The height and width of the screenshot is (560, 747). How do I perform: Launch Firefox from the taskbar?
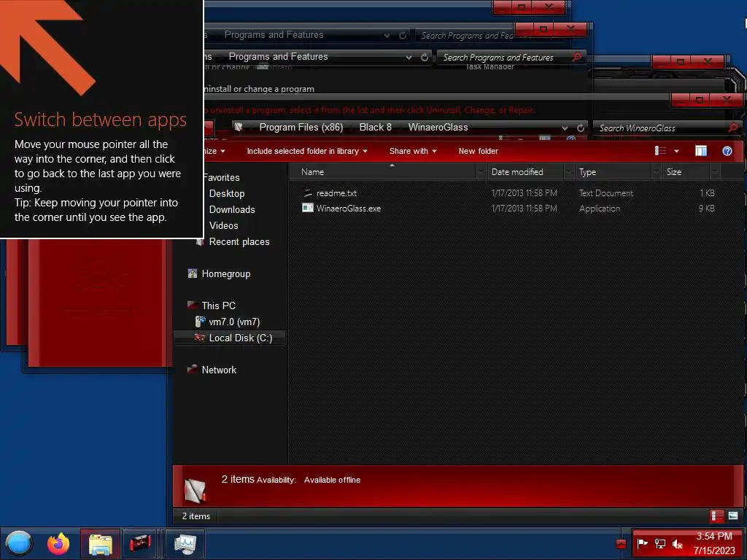58,543
